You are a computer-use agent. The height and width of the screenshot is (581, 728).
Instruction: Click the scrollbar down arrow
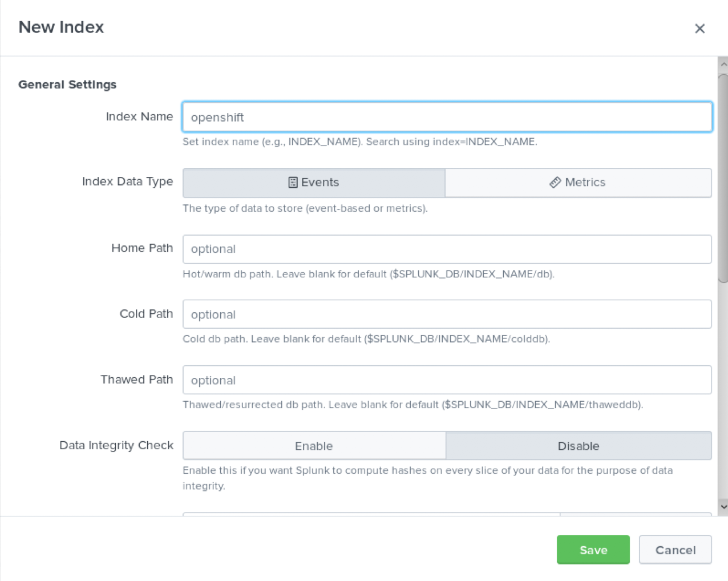[x=723, y=507]
